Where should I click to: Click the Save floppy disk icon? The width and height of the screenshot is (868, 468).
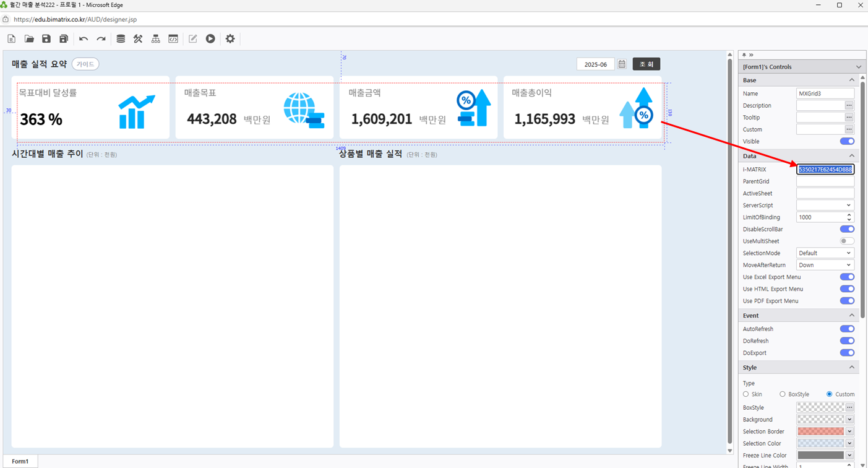pos(46,39)
